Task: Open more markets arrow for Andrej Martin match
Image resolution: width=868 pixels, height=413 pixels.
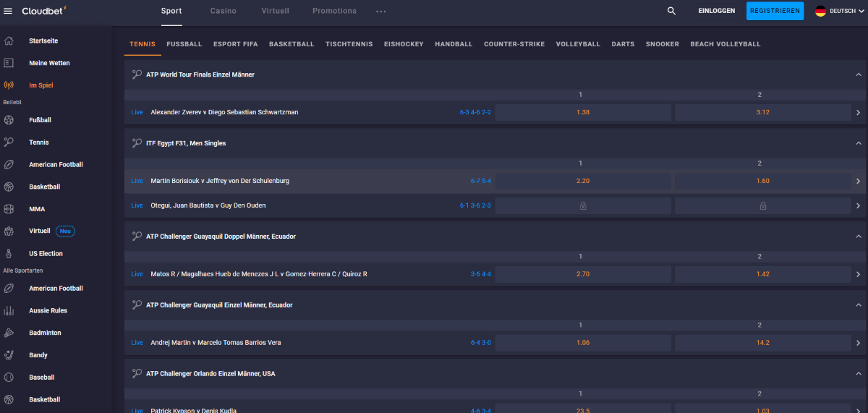Action: click(859, 343)
